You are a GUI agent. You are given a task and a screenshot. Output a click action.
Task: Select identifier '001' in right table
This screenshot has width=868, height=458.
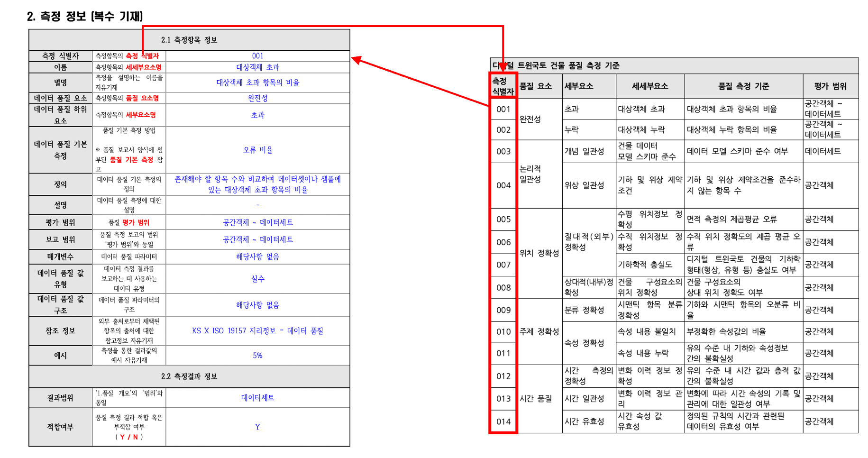pos(503,109)
